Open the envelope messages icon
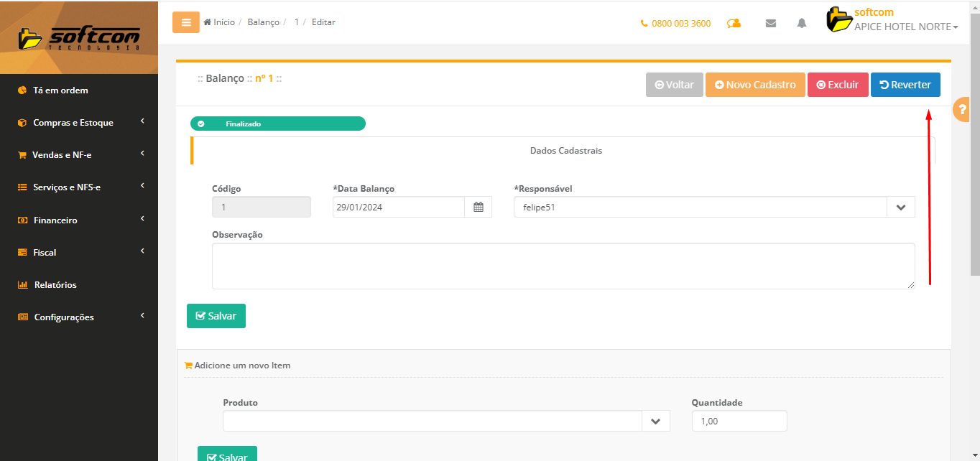The width and height of the screenshot is (980, 461). pyautogui.click(x=771, y=23)
